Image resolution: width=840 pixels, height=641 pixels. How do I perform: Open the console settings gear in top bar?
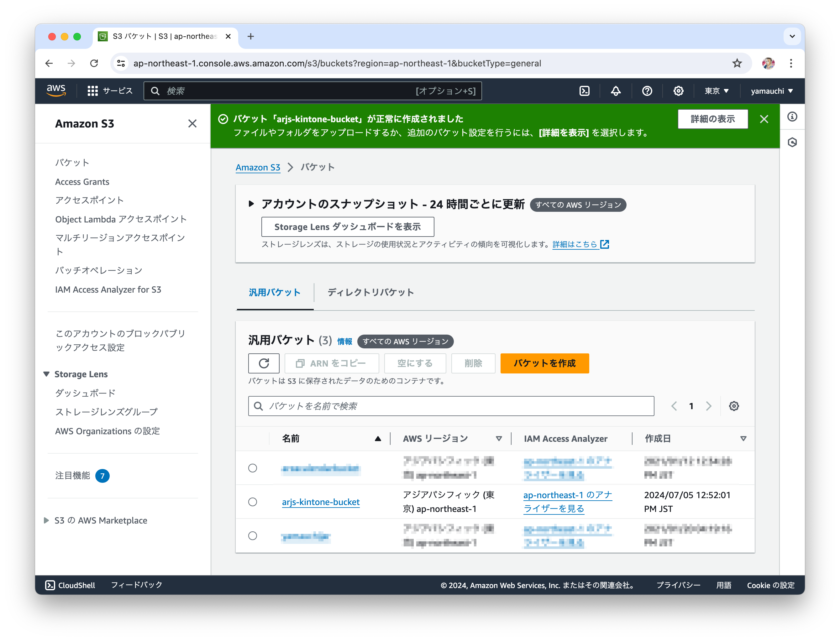click(x=678, y=91)
